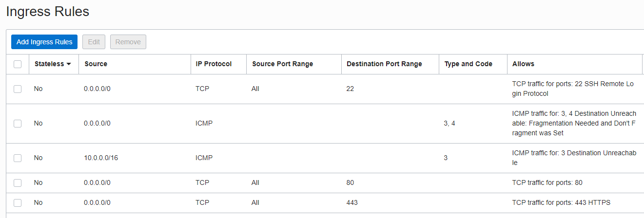This screenshot has width=644, height=218.
Task: Click the Add Ingress Rules button
Action: click(44, 42)
